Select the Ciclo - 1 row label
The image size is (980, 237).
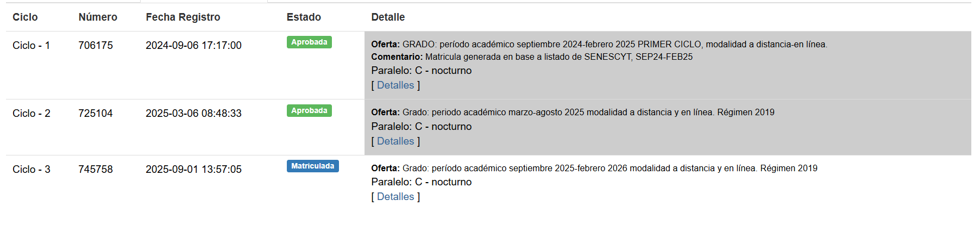[x=32, y=46]
